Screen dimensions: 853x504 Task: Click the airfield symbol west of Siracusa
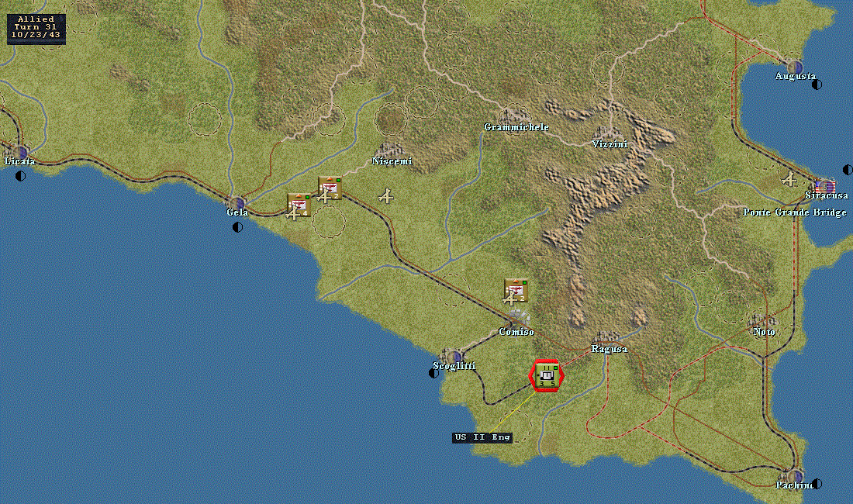(x=789, y=178)
